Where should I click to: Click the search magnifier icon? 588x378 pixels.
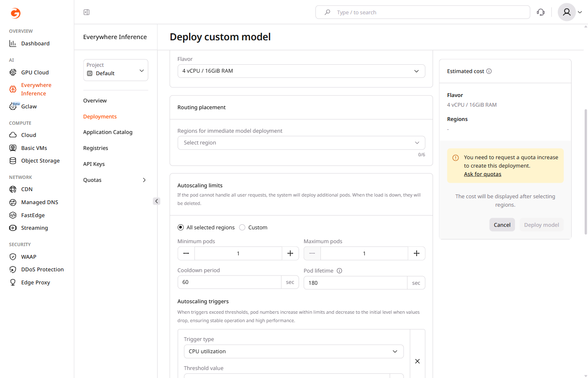point(327,12)
